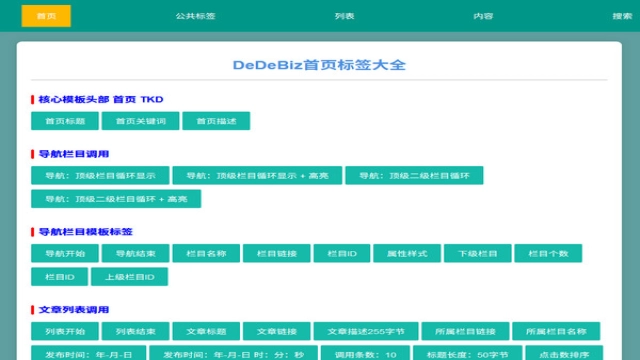Image resolution: width=640 pixels, height=360 pixels.
Task: Choose the 所属栏目名称 tag button
Action: (x=556, y=331)
